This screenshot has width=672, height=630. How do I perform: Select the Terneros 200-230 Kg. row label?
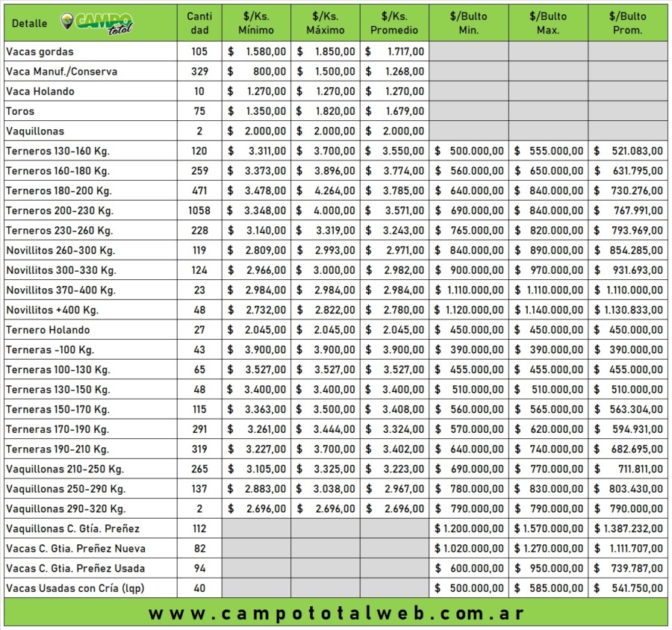(x=59, y=210)
